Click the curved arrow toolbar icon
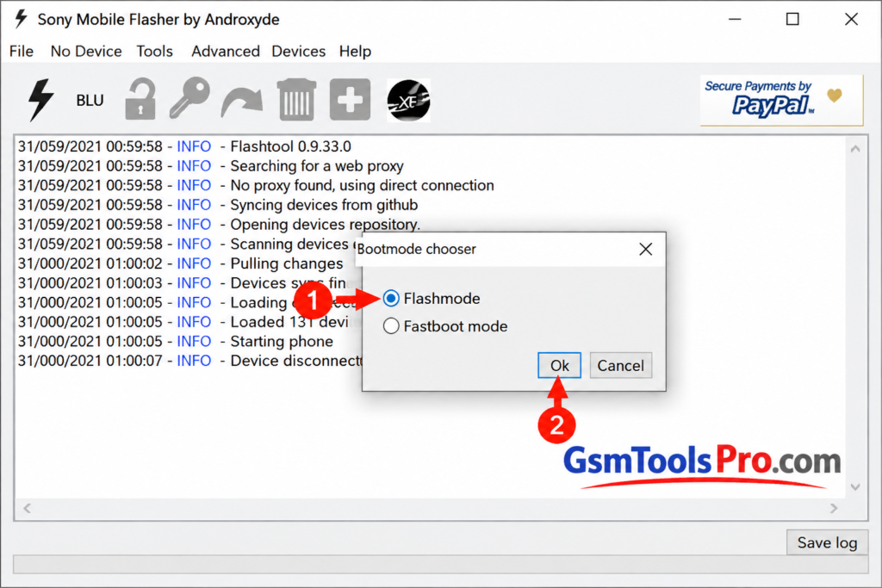 (242, 102)
